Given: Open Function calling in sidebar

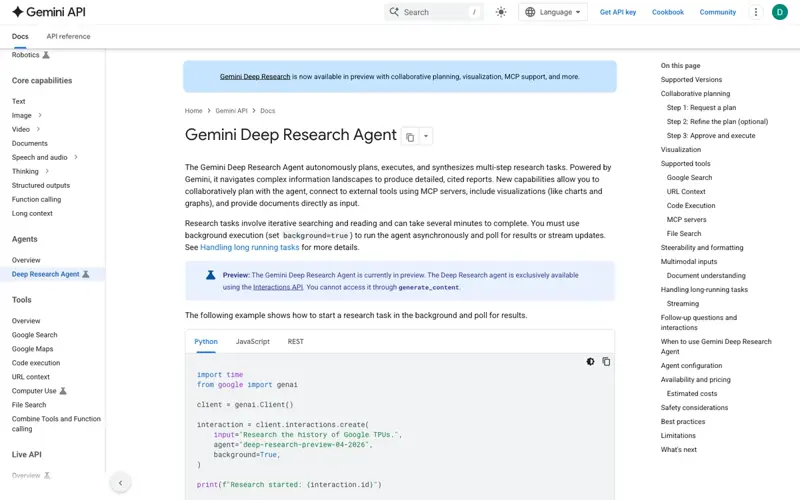Looking at the screenshot, I should (36, 199).
